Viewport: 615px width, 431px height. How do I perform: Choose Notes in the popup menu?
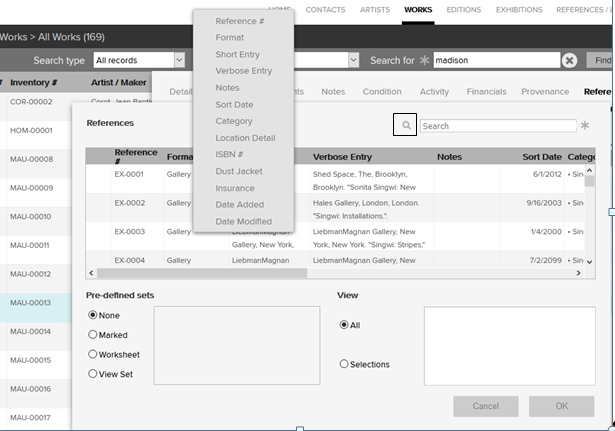tap(227, 88)
